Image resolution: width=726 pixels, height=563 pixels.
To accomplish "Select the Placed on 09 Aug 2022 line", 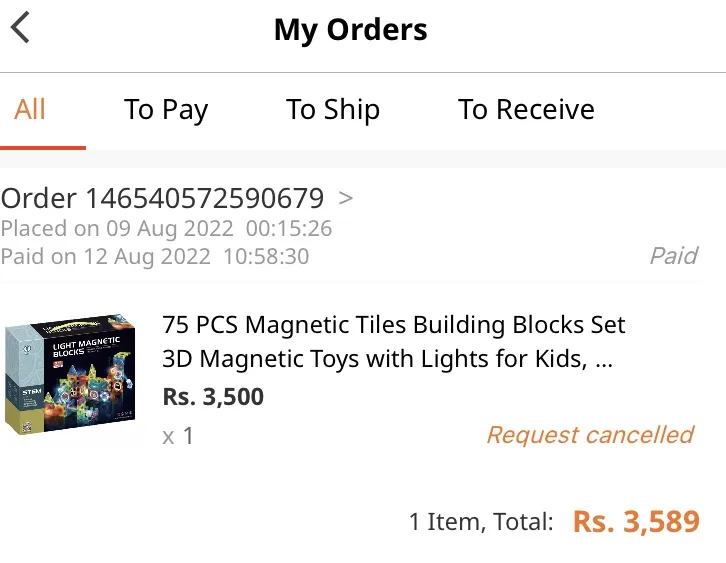I will coord(166,229).
